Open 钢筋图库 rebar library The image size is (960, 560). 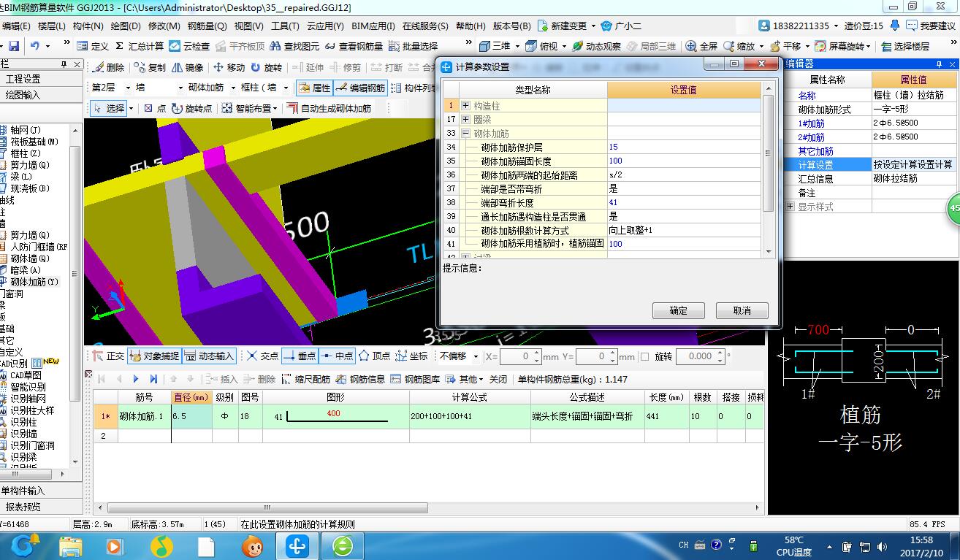coord(416,379)
